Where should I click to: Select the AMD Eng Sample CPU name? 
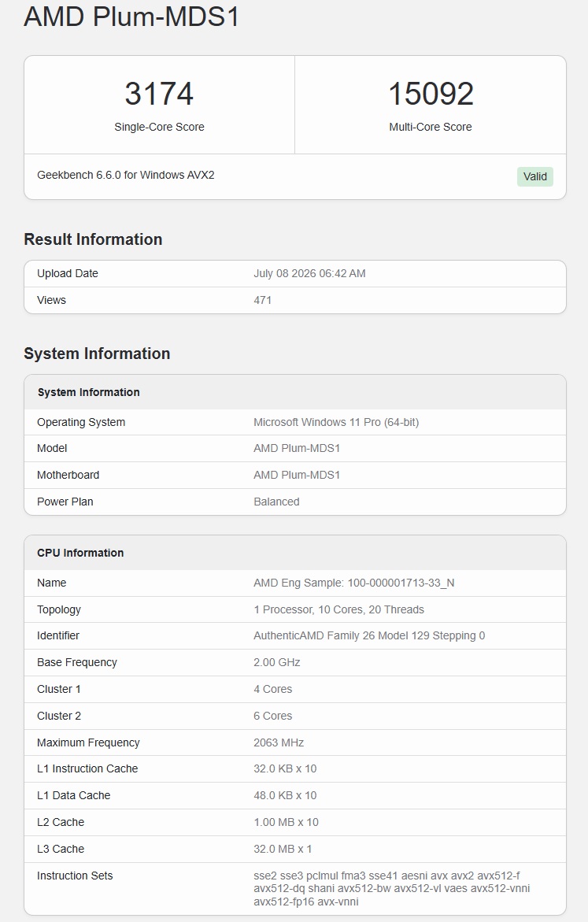click(x=354, y=583)
